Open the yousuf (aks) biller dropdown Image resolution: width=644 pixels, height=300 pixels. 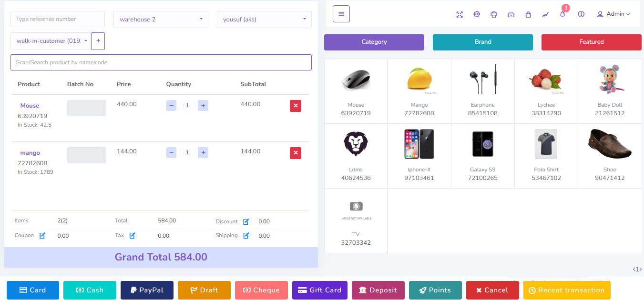coord(264,20)
